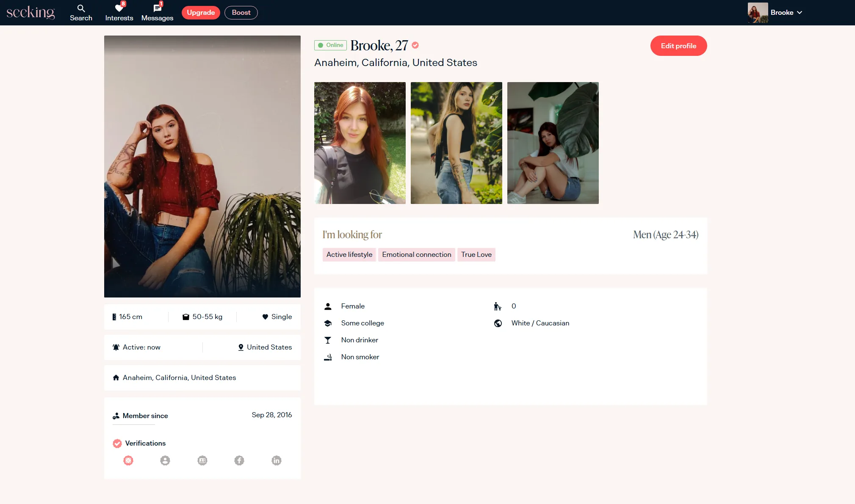
Task: Open the Search magnifier icon
Action: (x=81, y=8)
